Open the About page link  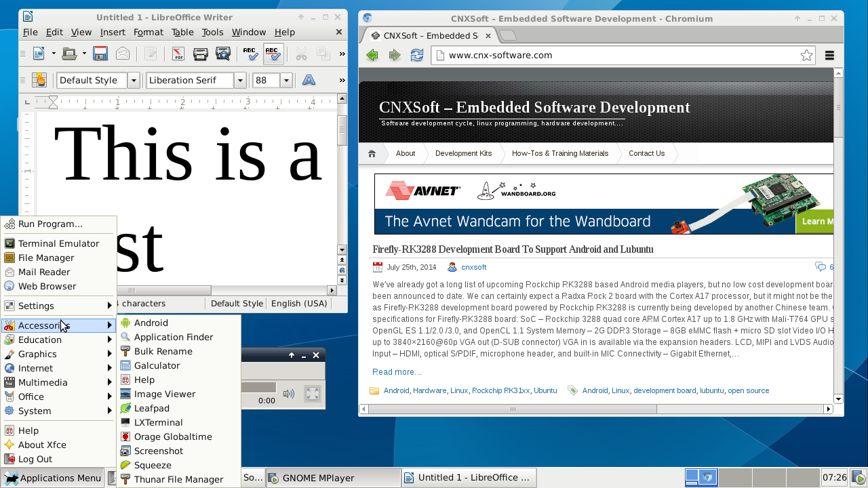point(406,154)
